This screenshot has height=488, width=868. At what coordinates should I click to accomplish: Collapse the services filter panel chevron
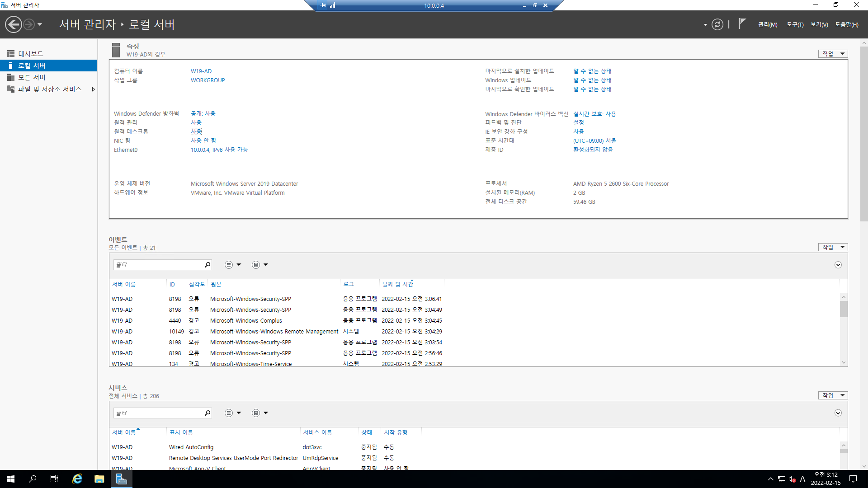[838, 413]
